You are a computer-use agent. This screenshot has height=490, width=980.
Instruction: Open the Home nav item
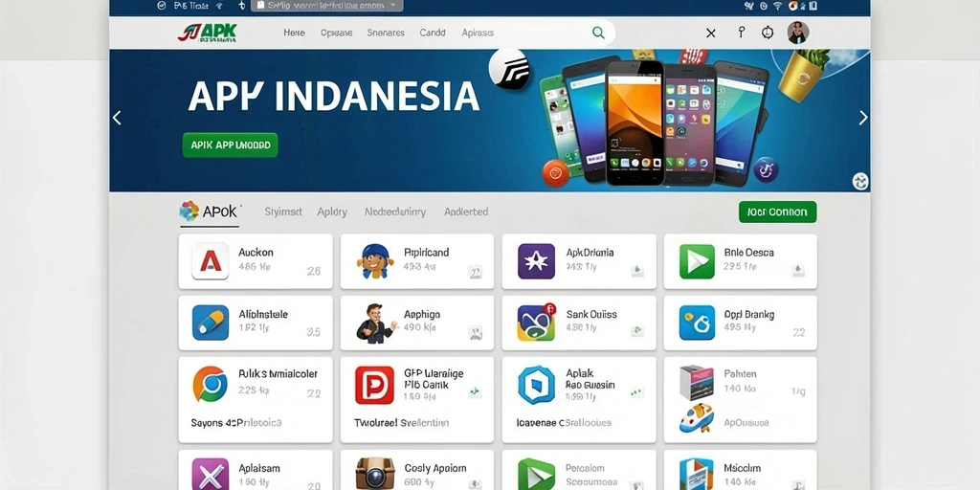point(295,33)
